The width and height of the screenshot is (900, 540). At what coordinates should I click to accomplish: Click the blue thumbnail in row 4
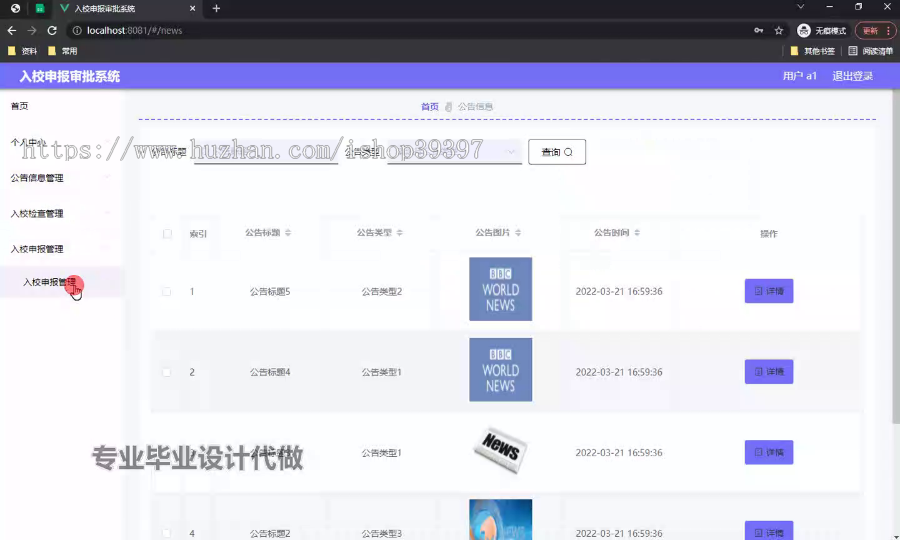point(501,520)
